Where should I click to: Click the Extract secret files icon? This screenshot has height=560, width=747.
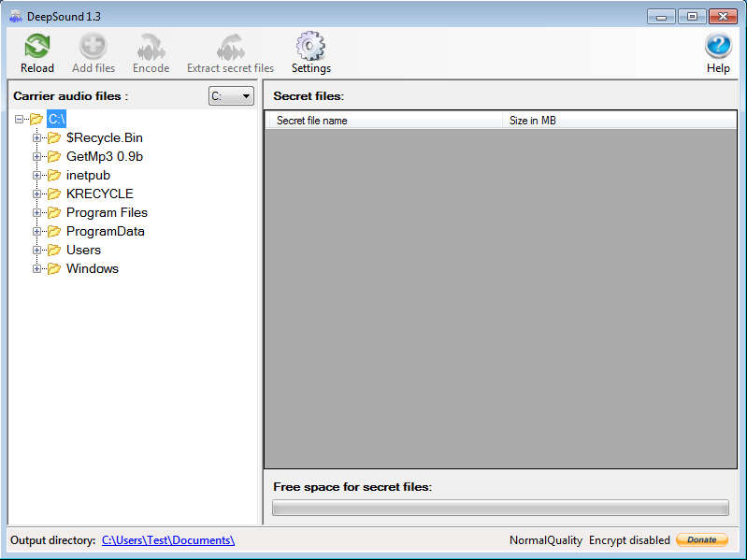(x=231, y=46)
